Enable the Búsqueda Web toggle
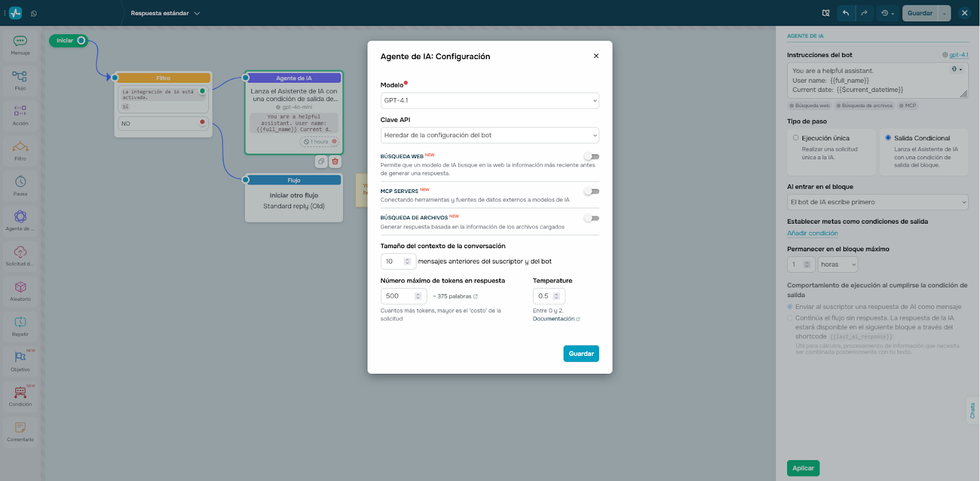 pos(592,157)
